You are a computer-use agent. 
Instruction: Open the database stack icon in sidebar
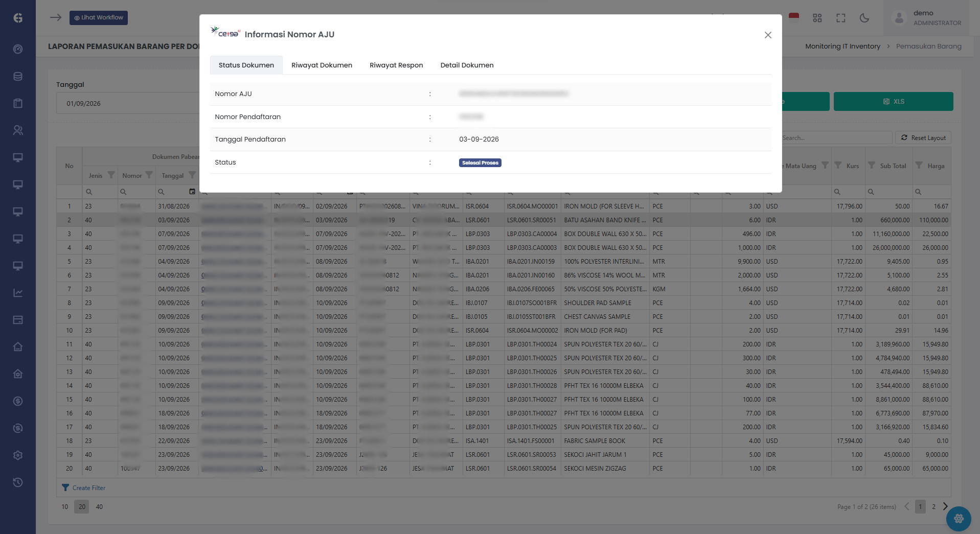point(18,76)
